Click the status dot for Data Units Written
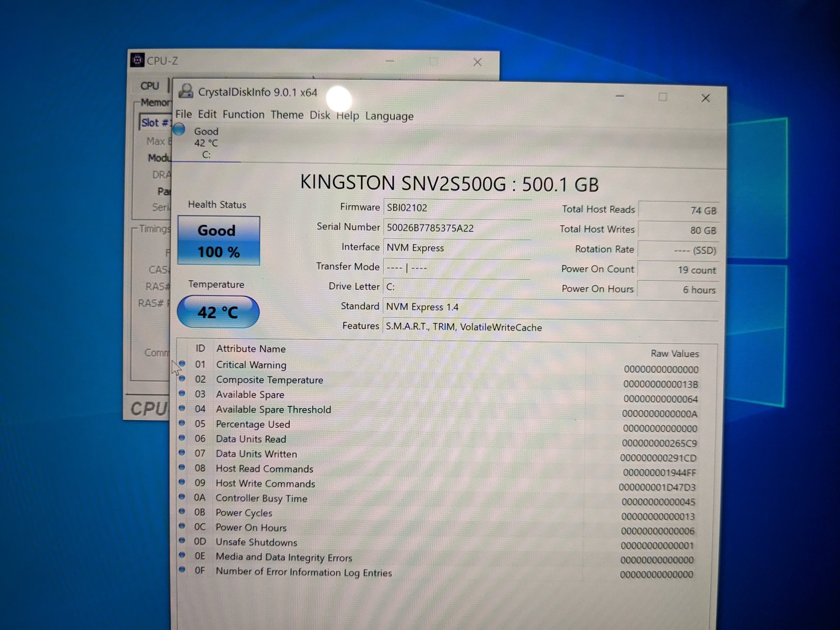The image size is (840, 630). pyautogui.click(x=182, y=452)
